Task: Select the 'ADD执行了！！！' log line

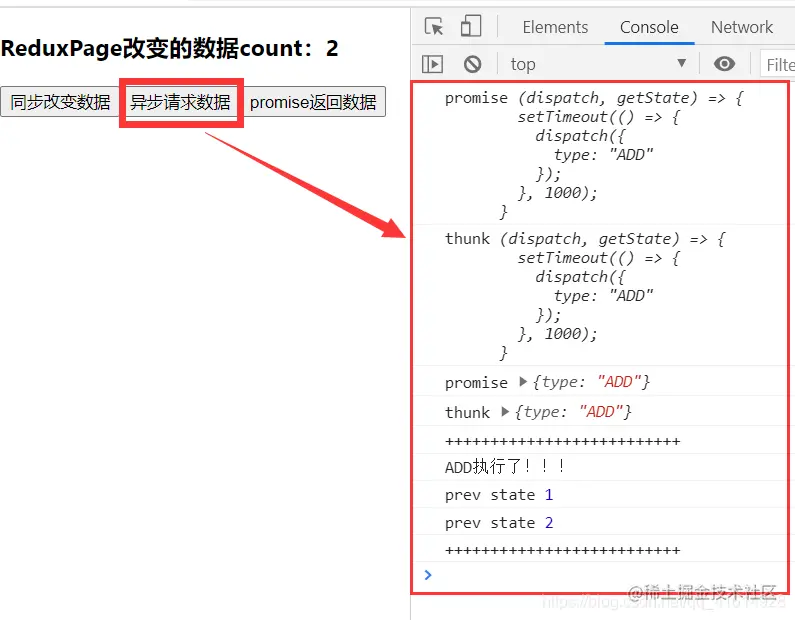Action: point(601,466)
